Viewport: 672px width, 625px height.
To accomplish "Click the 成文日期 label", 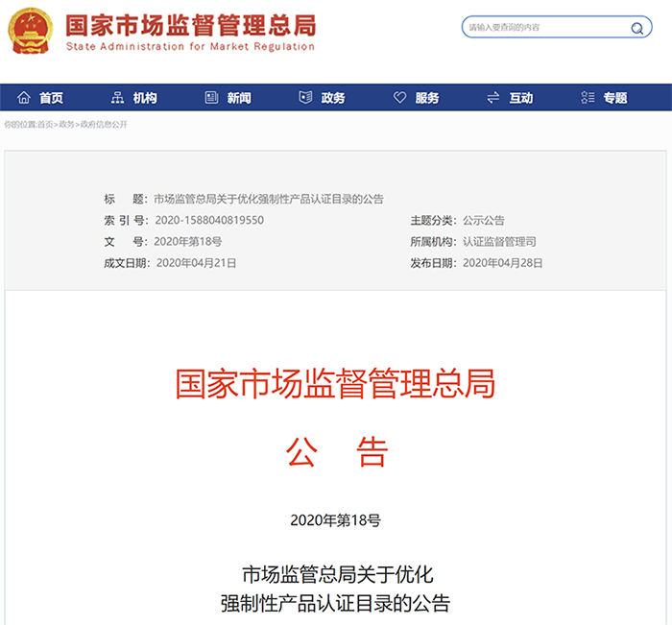I will 127,263.
